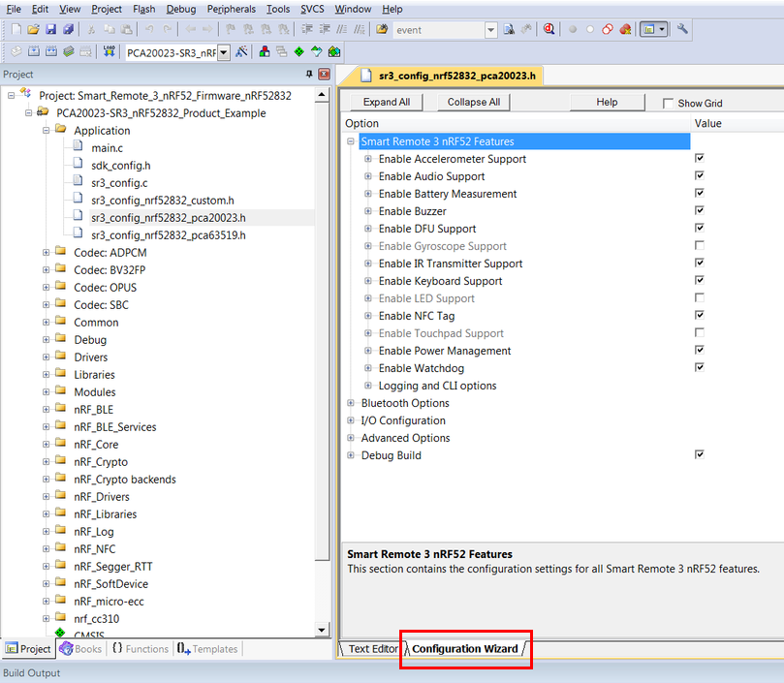
Task: Open the Pack Installer icon
Action: tap(334, 51)
